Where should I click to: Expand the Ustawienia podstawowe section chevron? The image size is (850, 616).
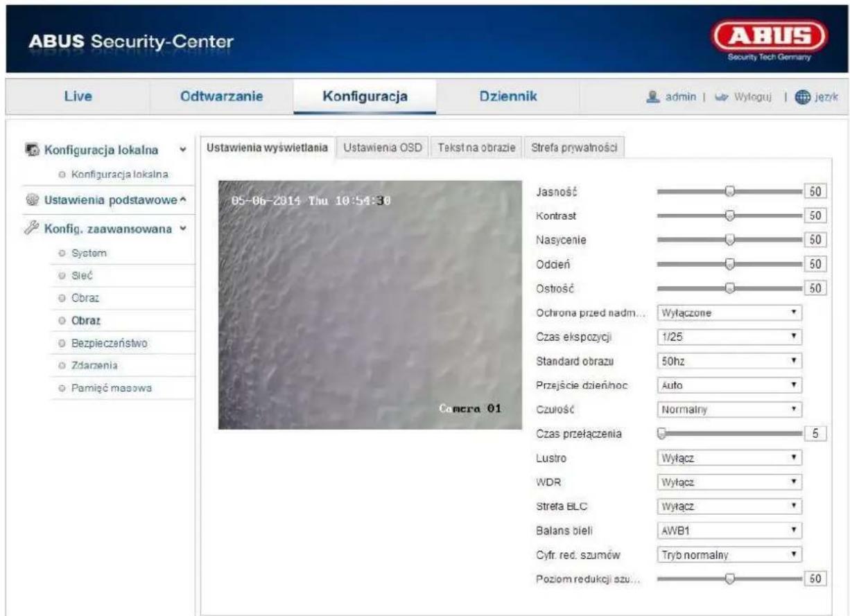pyautogui.click(x=182, y=201)
